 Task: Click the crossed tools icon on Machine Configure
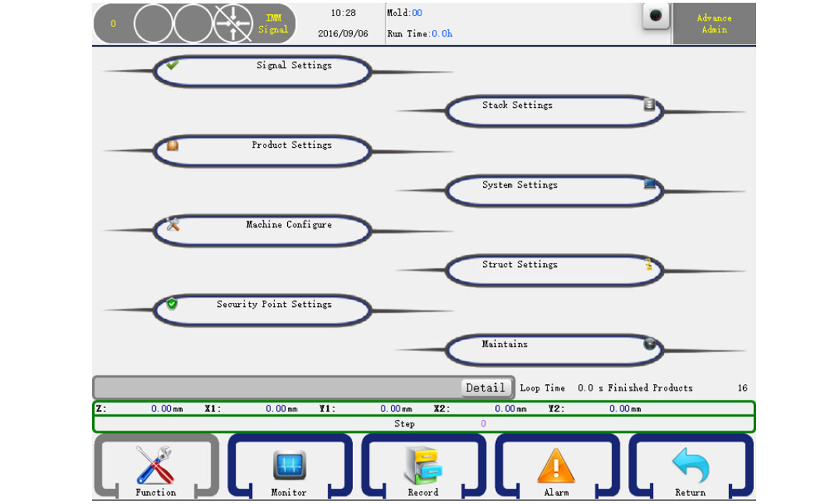[x=173, y=224]
